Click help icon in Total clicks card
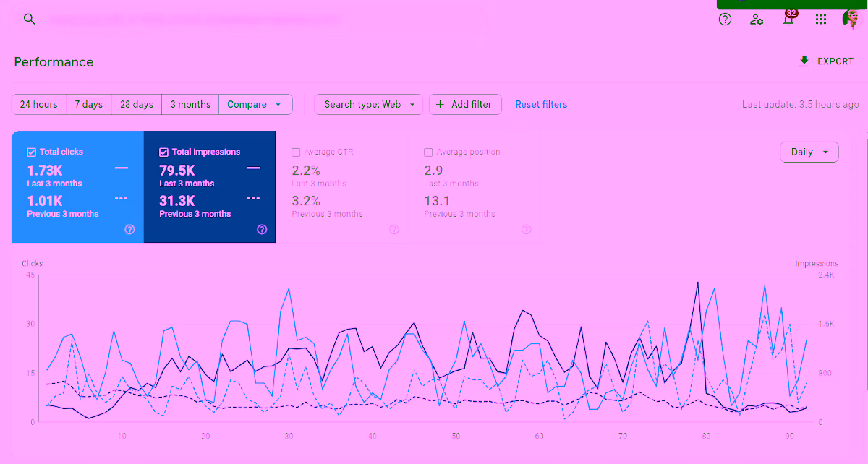868x464 pixels. (129, 229)
